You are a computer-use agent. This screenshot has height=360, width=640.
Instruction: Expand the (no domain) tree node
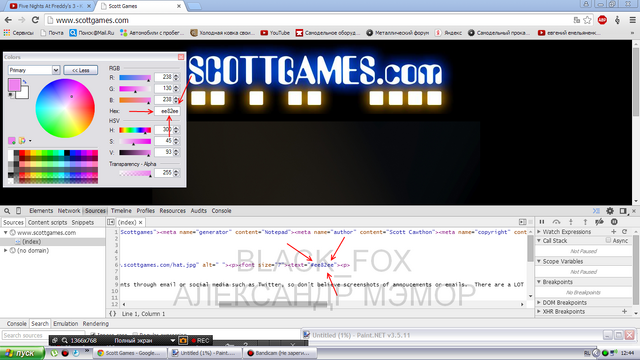6,251
